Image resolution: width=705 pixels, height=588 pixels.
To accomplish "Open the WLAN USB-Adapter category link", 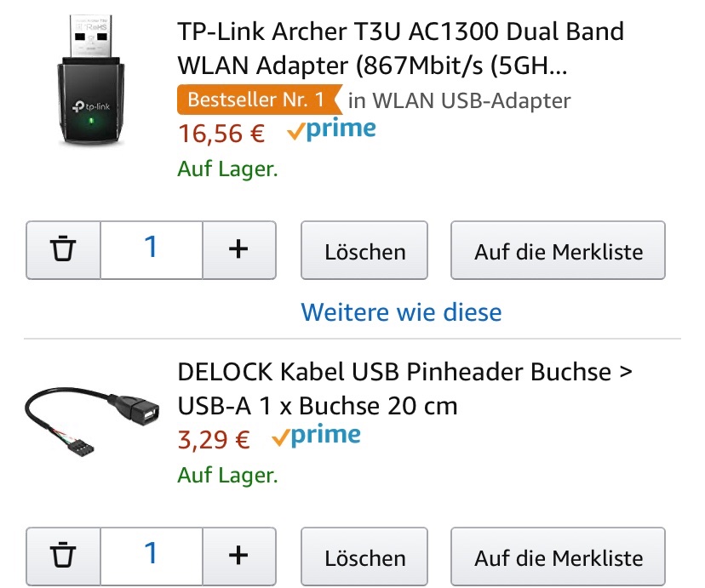I will [460, 100].
